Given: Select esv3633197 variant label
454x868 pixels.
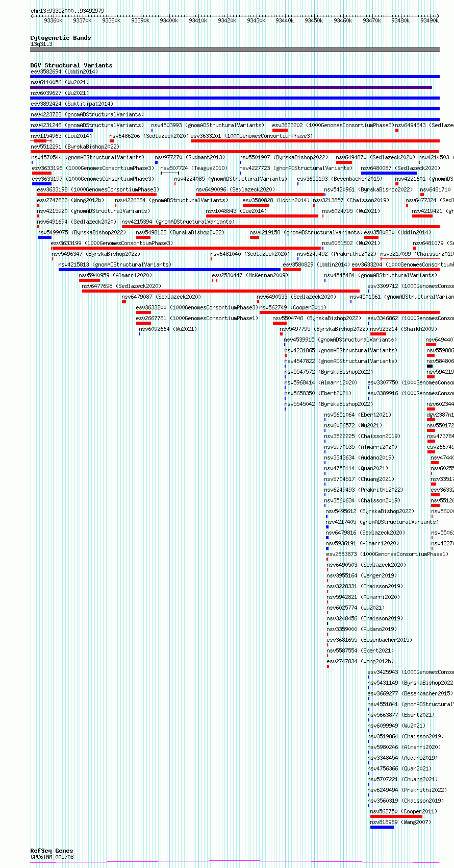Looking at the screenshot, I should tap(93, 179).
